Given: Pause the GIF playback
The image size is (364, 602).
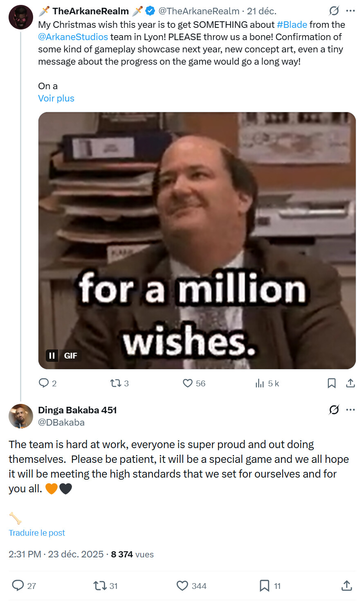Looking at the screenshot, I should (52, 356).
